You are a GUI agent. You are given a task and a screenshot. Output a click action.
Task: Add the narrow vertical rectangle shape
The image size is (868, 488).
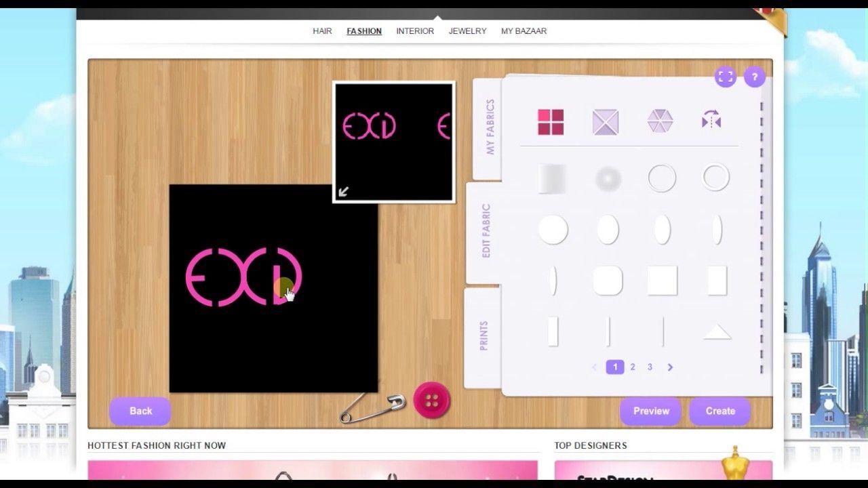(553, 331)
